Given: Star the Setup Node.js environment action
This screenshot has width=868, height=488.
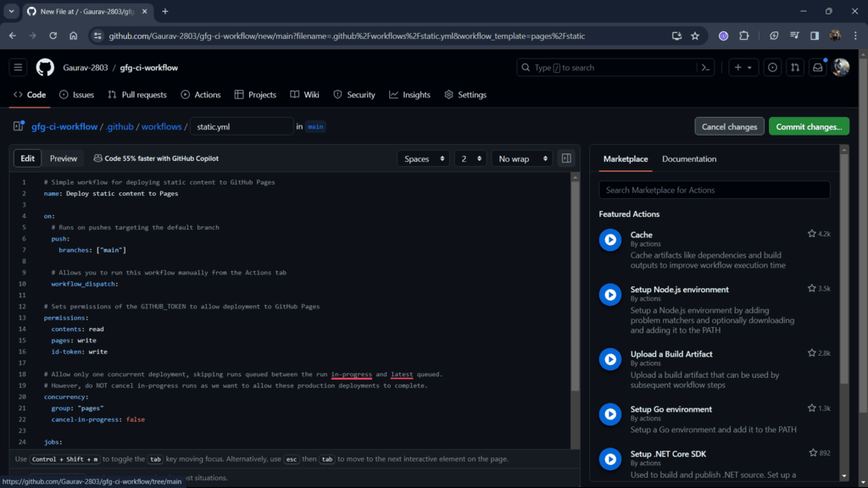Looking at the screenshot, I should [x=811, y=288].
